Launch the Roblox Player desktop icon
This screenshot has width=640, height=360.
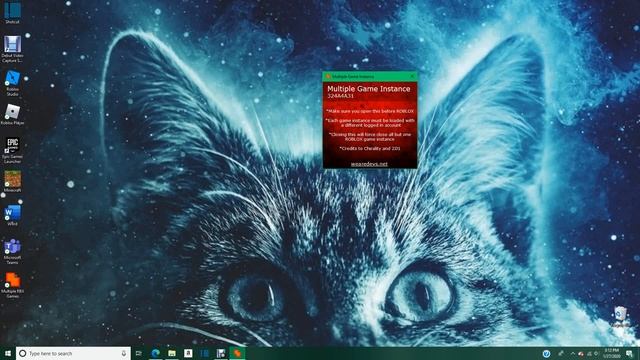pos(12,114)
